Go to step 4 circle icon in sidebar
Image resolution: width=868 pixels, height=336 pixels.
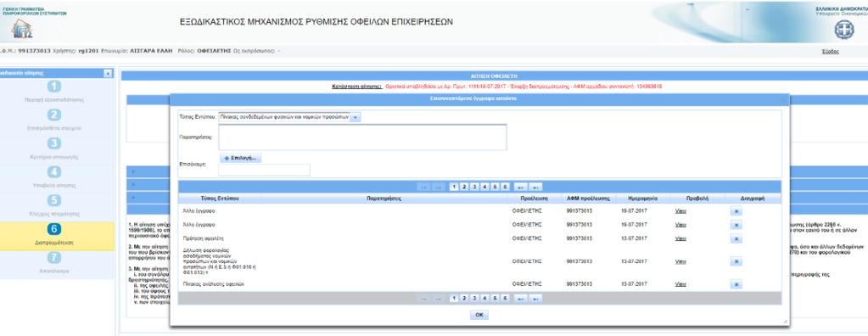point(53,171)
